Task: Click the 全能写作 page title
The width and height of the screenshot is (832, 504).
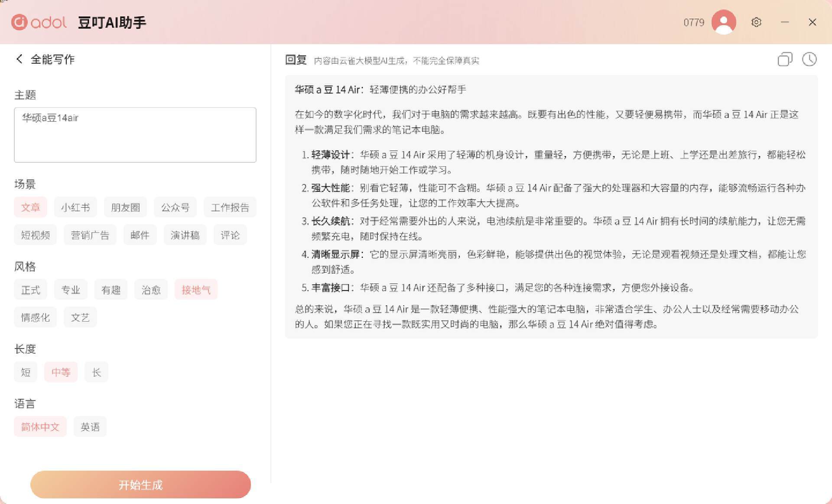Action: pyautogui.click(x=53, y=59)
